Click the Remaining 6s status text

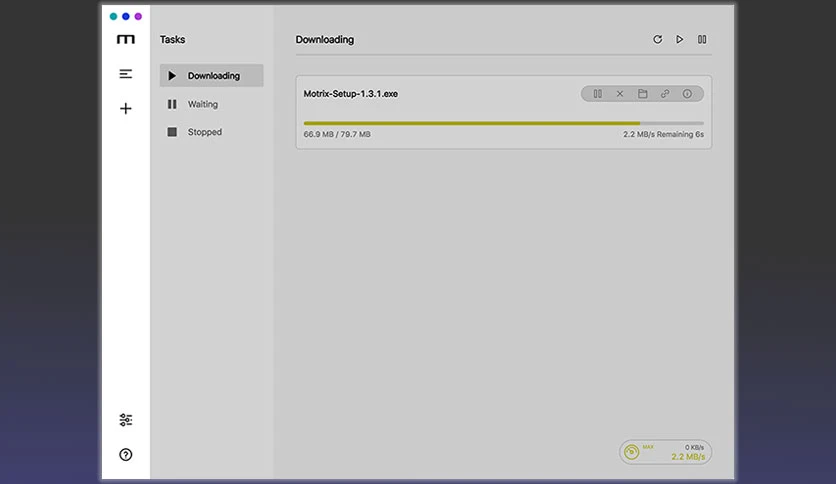click(680, 134)
